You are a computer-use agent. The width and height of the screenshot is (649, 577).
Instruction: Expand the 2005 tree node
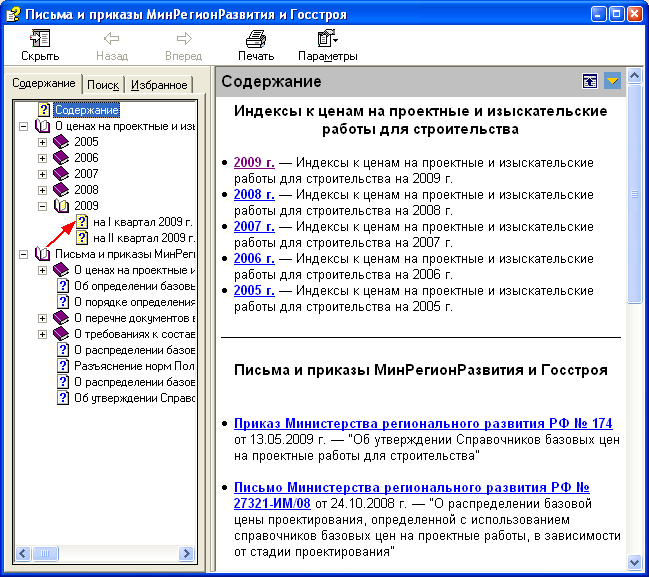click(x=42, y=142)
